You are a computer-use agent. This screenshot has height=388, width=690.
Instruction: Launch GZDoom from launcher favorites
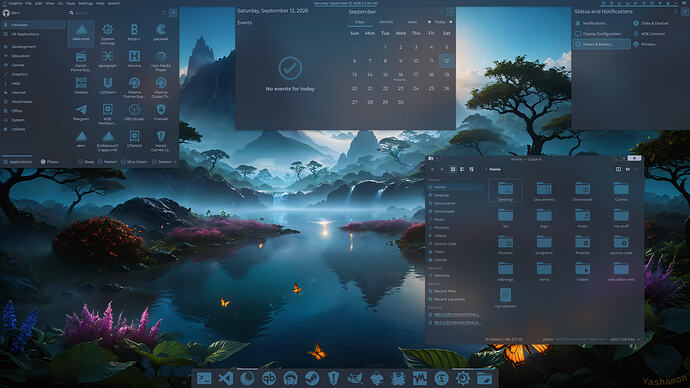[107, 86]
